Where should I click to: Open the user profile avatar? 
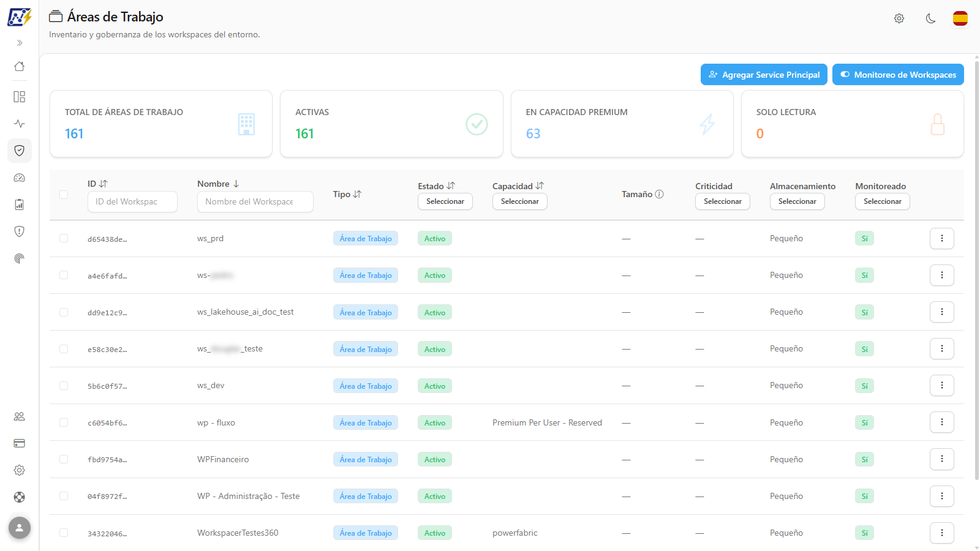pos(20,528)
